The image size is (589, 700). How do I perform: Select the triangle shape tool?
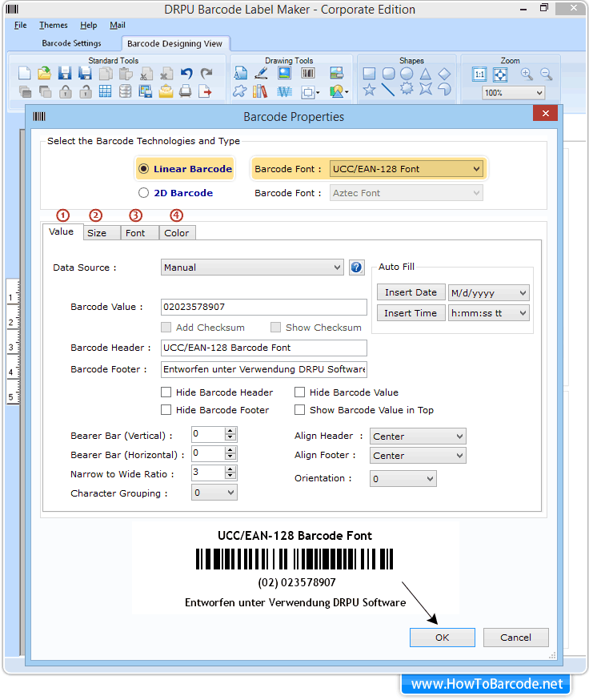[426, 74]
